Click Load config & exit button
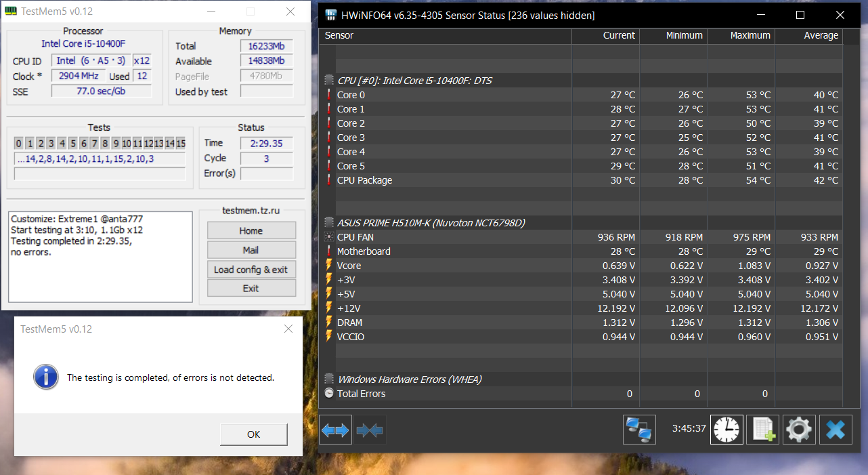The image size is (868, 475). click(251, 270)
